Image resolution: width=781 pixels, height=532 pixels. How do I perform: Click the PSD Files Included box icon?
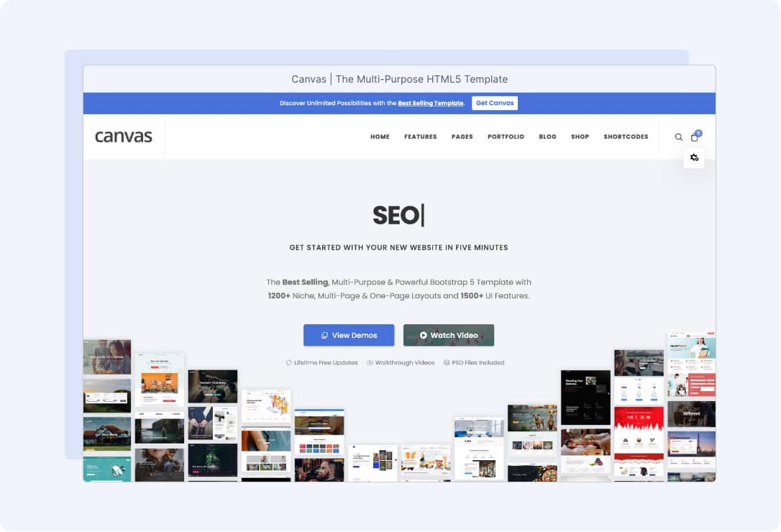coord(447,363)
